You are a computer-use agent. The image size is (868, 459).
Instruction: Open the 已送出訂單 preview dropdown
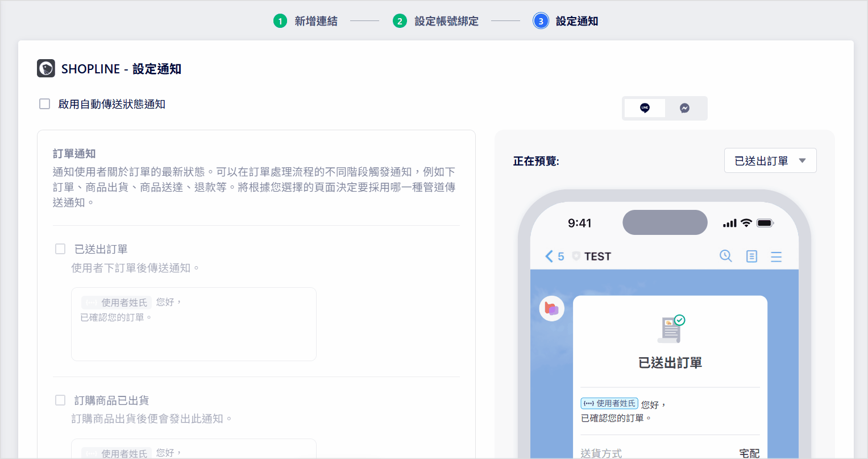[x=770, y=160]
